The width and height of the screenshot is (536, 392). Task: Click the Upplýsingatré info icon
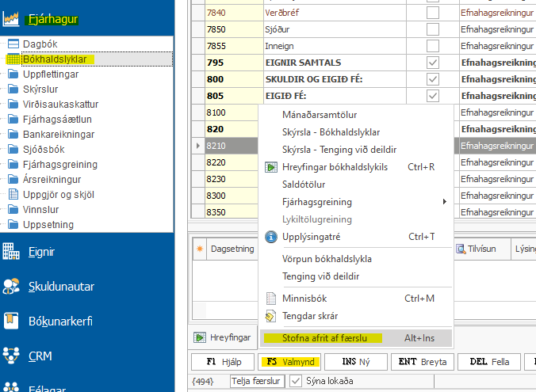(x=270, y=236)
